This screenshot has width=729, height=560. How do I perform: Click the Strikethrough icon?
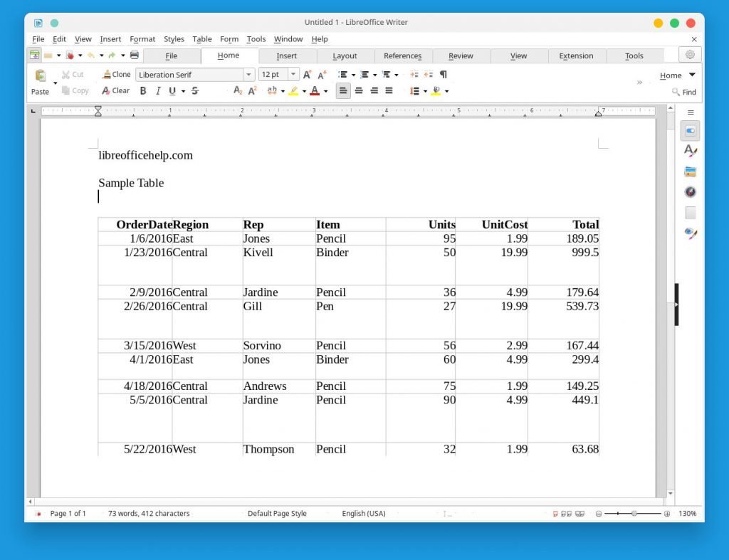(x=195, y=90)
